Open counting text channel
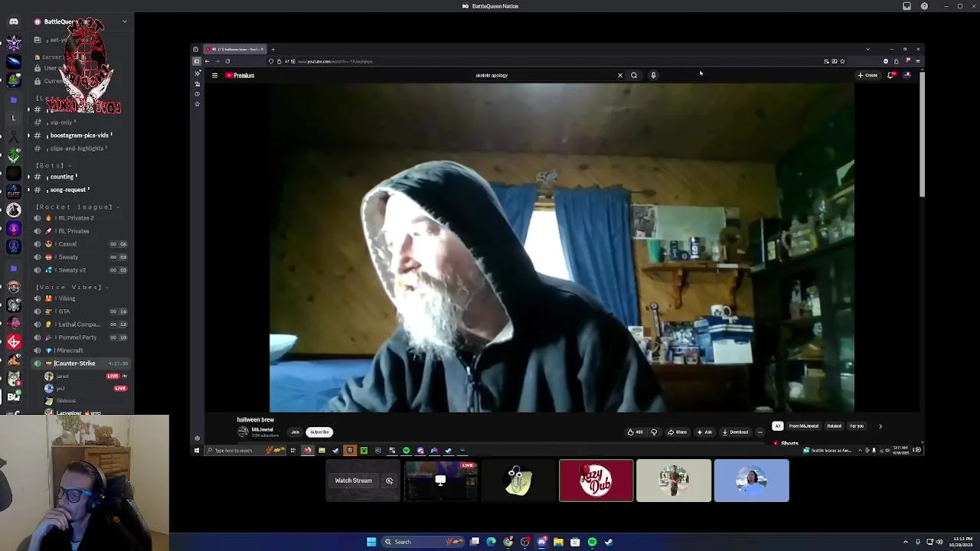 [62, 177]
